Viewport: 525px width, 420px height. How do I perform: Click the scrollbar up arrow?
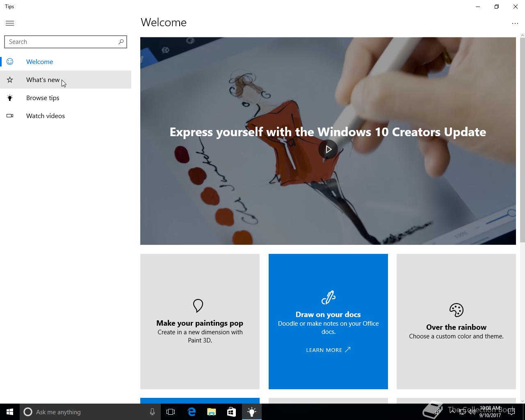pyautogui.click(x=522, y=35)
